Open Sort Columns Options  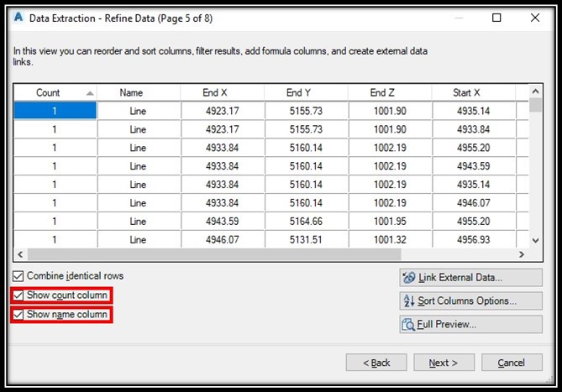coord(471,301)
